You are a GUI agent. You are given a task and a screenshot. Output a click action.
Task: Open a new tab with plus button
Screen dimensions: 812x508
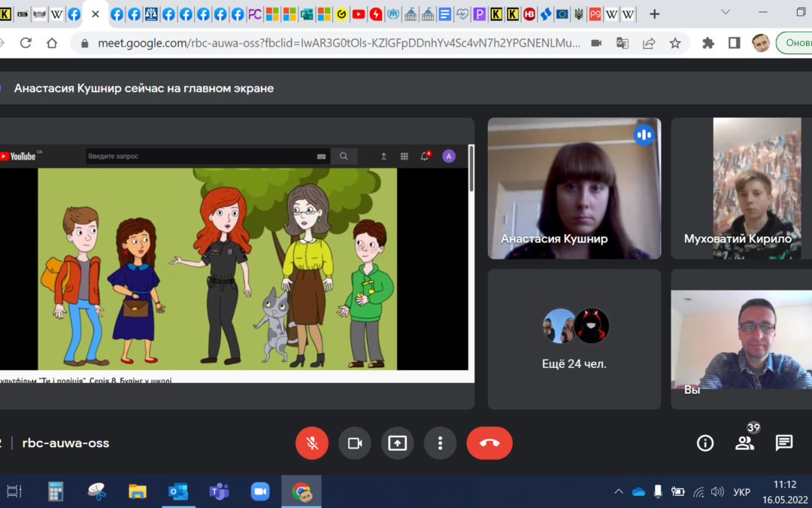(x=655, y=14)
